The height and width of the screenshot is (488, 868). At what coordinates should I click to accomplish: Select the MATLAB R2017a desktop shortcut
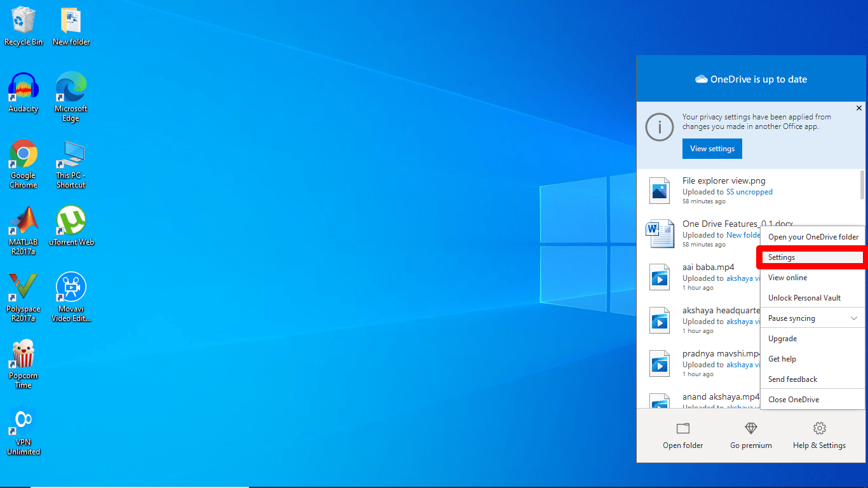(x=24, y=231)
